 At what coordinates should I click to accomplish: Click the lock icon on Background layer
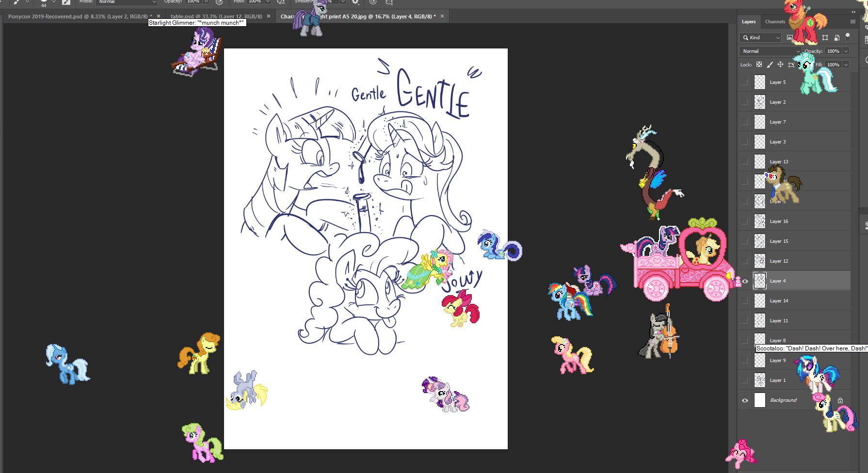(x=840, y=400)
